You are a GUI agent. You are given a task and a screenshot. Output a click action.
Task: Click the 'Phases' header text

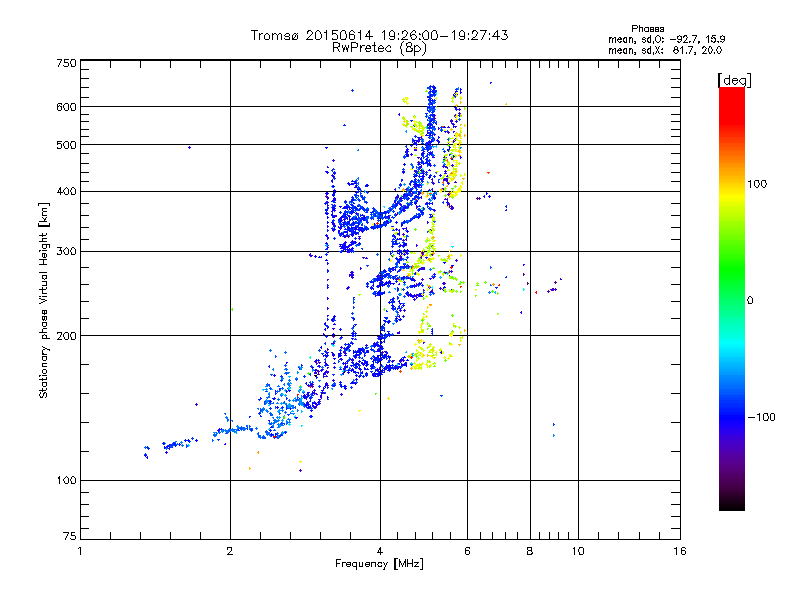point(647,29)
